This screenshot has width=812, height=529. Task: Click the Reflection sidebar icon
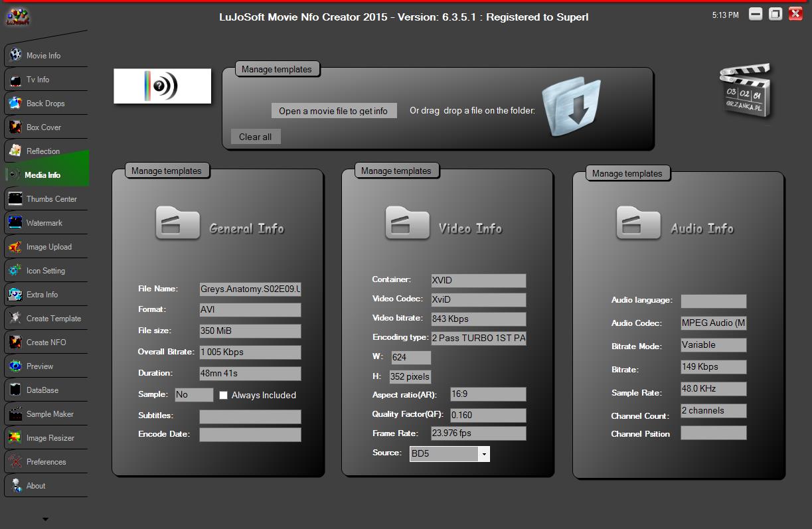click(x=15, y=151)
